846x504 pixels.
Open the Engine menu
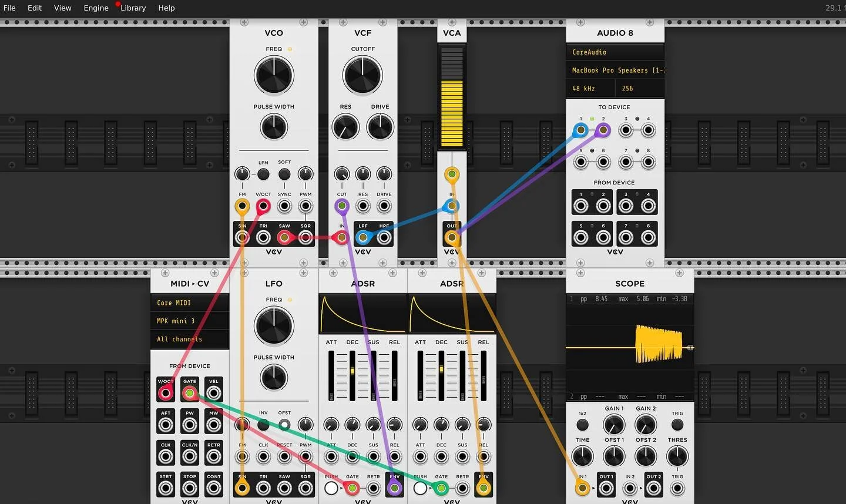pyautogui.click(x=96, y=8)
